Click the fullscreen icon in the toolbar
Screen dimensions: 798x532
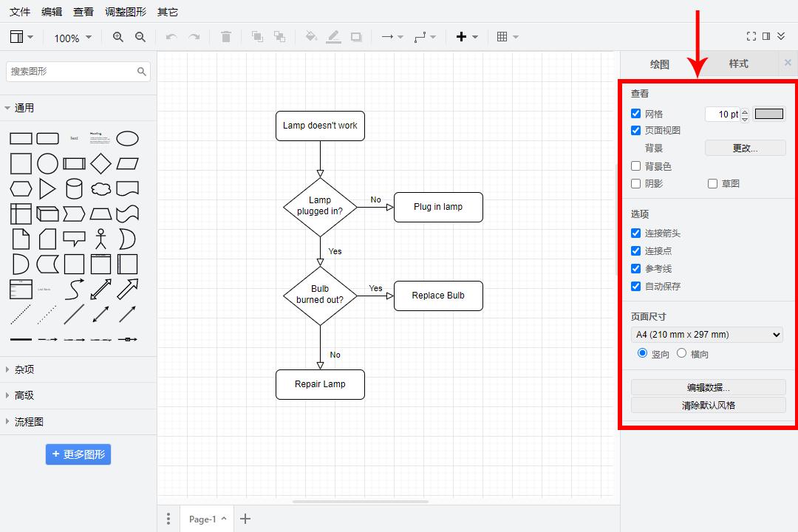click(x=751, y=37)
